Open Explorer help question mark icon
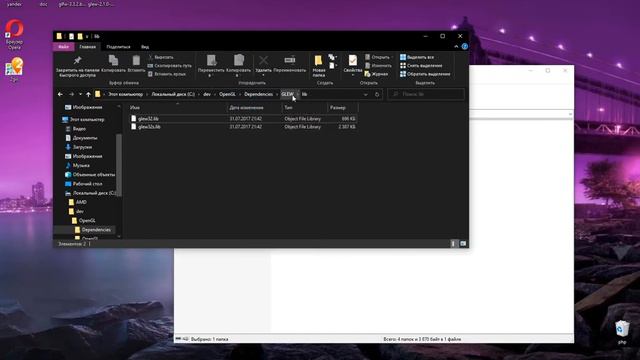The width and height of the screenshot is (640, 360). (x=464, y=47)
